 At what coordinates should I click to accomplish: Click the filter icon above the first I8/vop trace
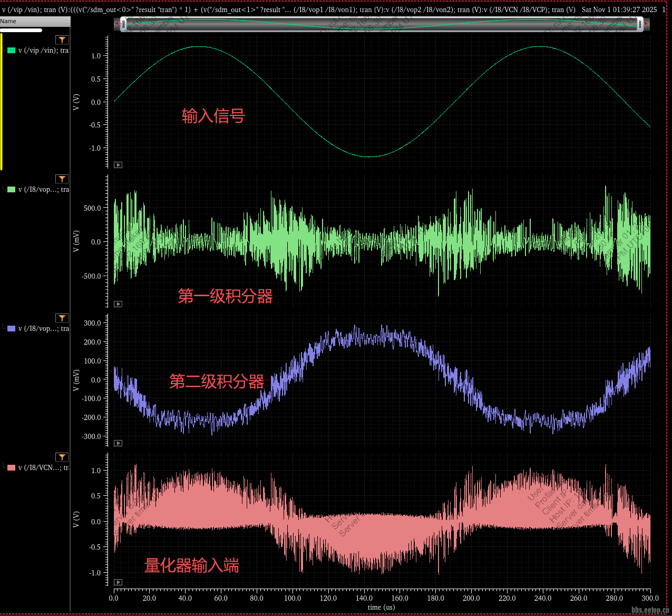(x=62, y=179)
